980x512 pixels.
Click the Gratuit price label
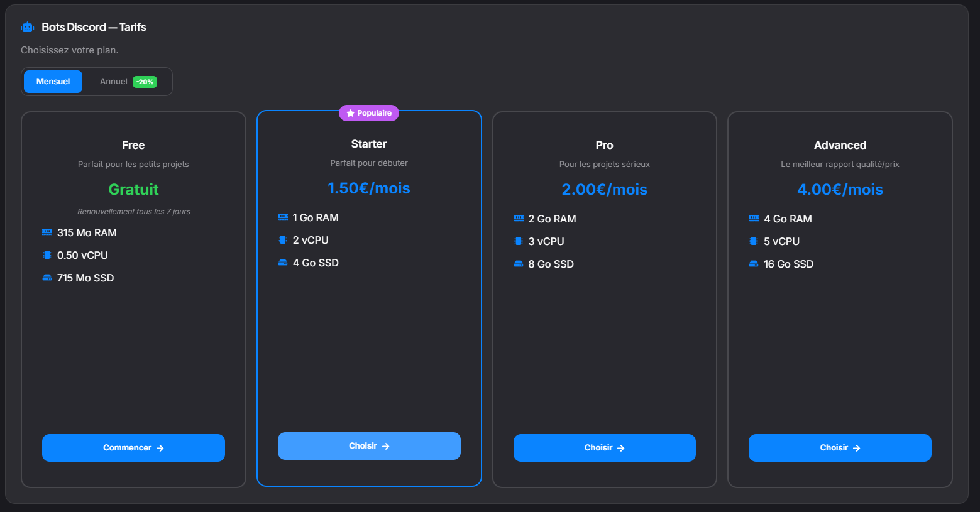tap(133, 189)
